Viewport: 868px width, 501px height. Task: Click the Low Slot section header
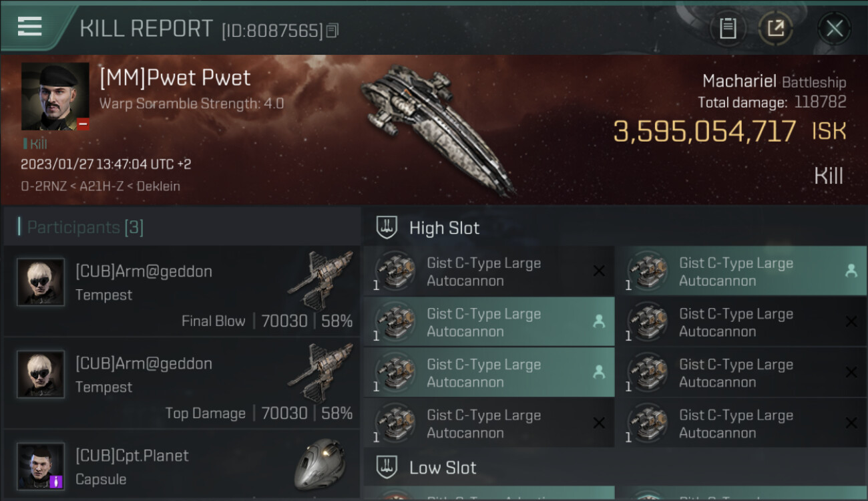(x=443, y=468)
